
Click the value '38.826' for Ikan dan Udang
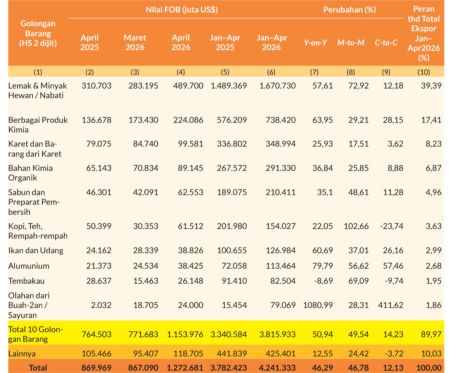click(190, 250)
